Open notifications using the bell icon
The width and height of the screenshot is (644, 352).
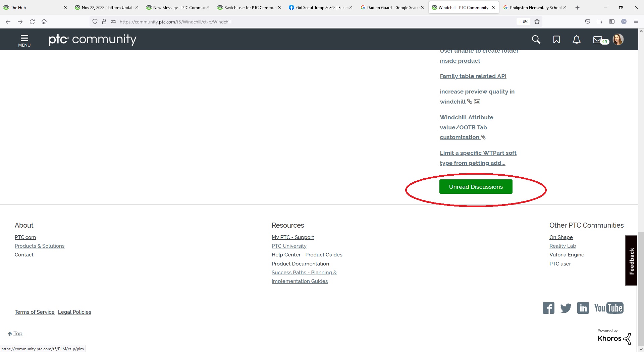tap(577, 39)
